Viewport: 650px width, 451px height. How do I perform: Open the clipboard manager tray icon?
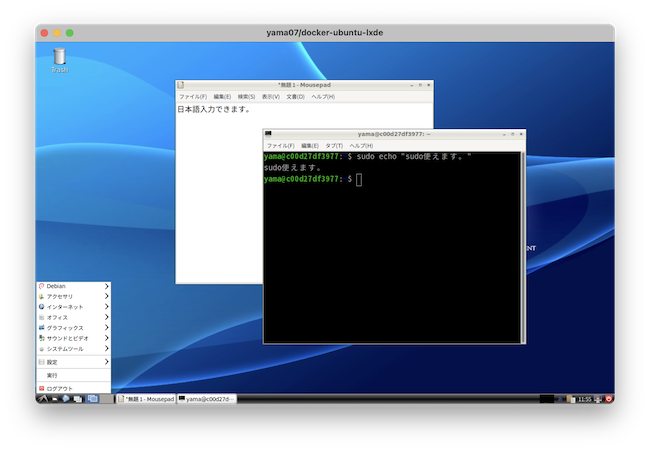[x=570, y=399]
